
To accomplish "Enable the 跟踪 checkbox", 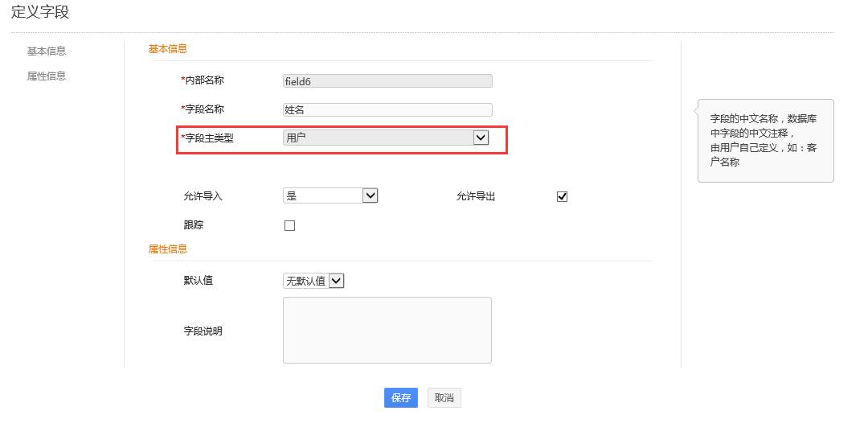I will (x=290, y=226).
